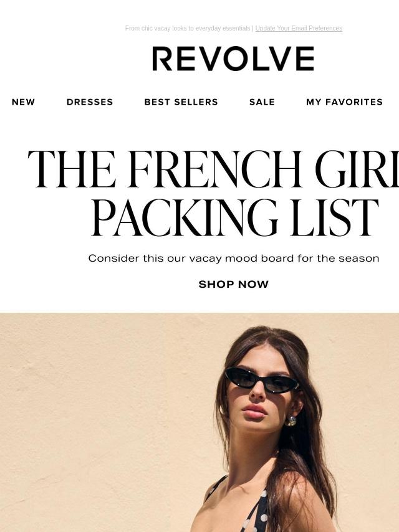Open Update Your Email Preferences link
Viewport: 399px width, 532px height.
click(x=299, y=28)
